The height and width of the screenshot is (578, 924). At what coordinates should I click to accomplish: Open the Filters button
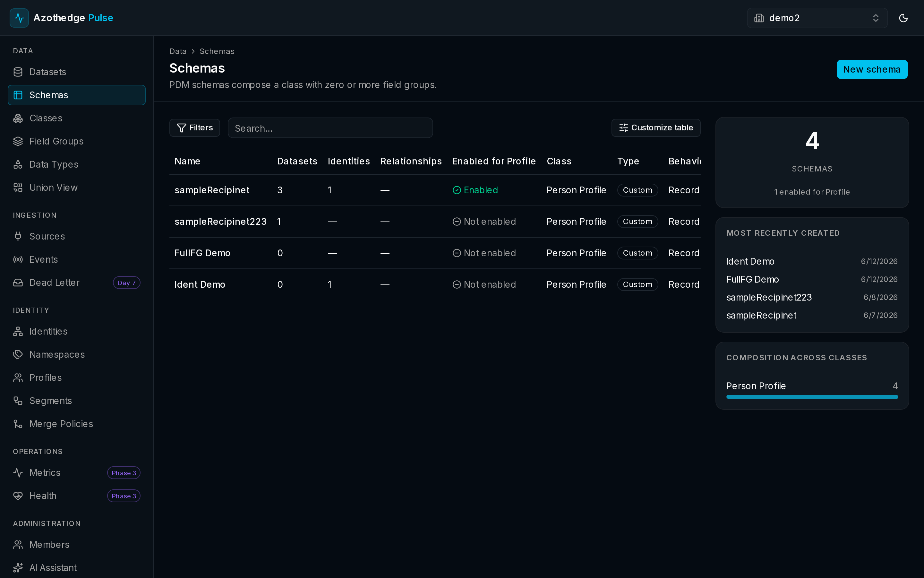[x=195, y=128]
